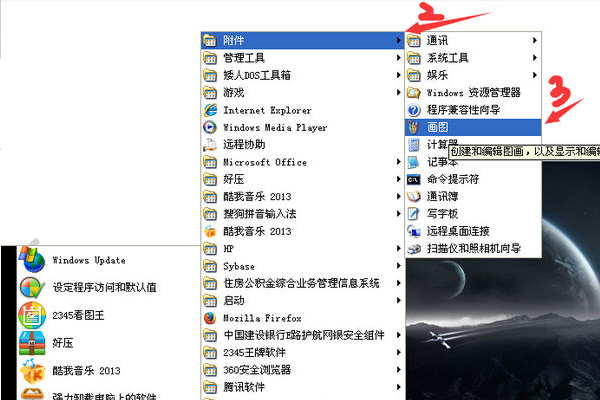This screenshot has width=600, height=400.
Task: Click the 设定程序访问和默认值 label
Action: click(104, 287)
